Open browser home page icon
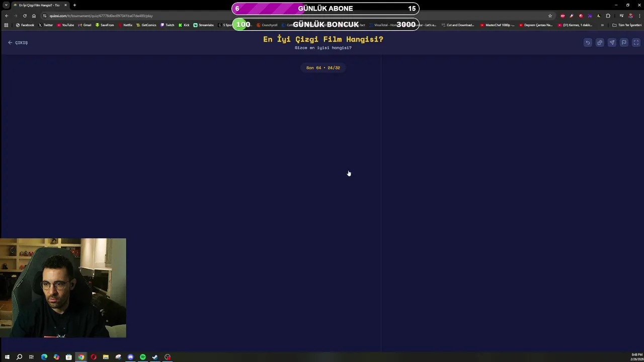Image resolution: width=644 pixels, height=362 pixels. (34, 16)
